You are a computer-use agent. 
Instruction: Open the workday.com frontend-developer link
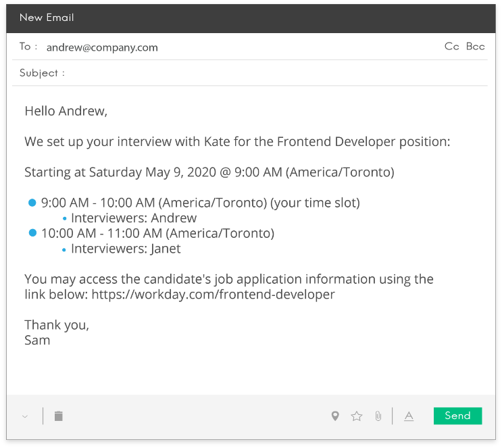(x=213, y=295)
